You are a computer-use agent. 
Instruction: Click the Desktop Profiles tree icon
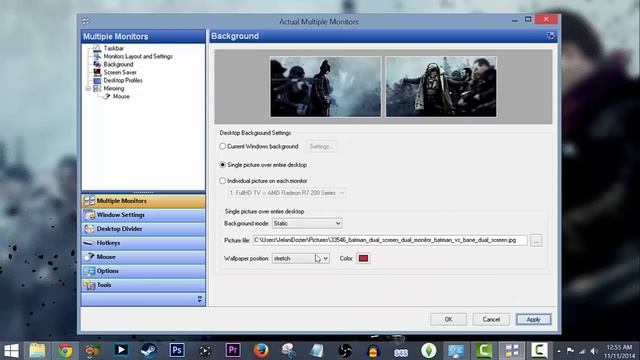pyautogui.click(x=97, y=80)
